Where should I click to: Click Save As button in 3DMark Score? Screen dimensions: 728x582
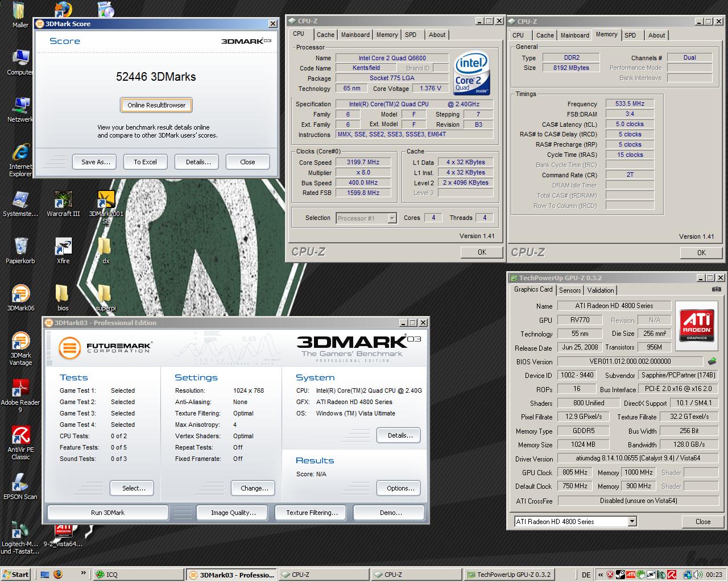[96, 162]
